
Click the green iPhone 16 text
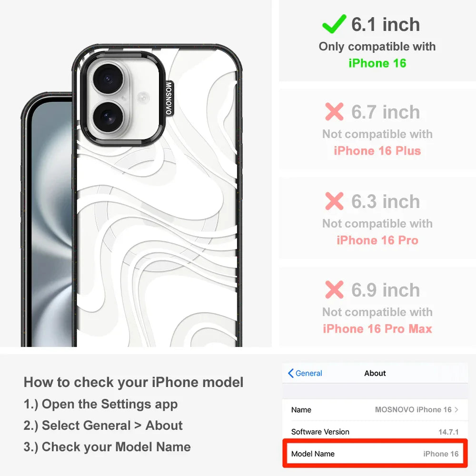coord(377,63)
